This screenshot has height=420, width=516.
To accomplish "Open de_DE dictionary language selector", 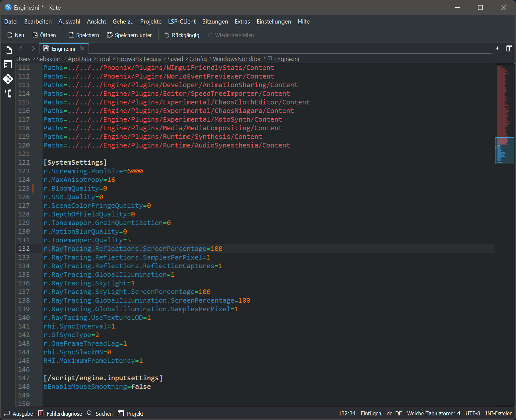I will [x=394, y=414].
